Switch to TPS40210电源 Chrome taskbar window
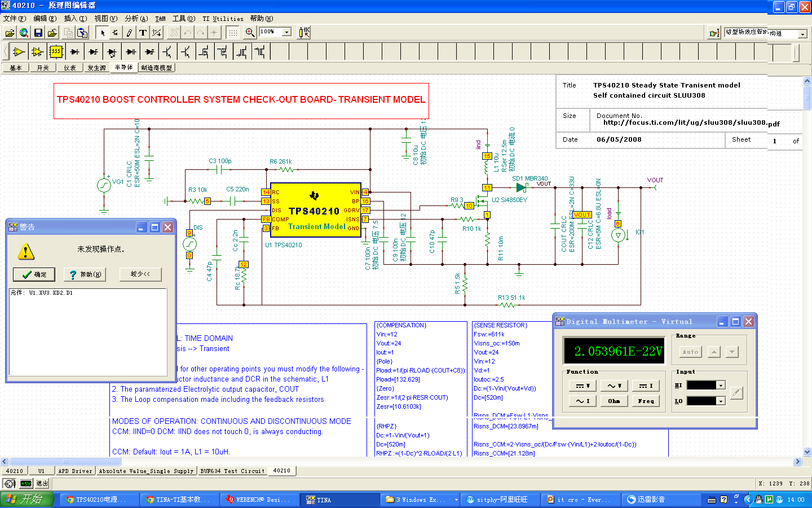This screenshot has width=812, height=508. [100, 500]
